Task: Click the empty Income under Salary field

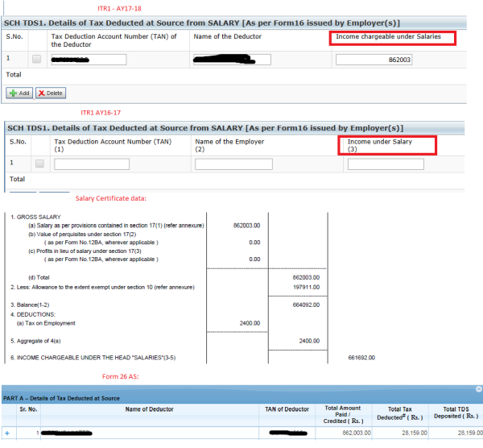Action: pos(385,164)
